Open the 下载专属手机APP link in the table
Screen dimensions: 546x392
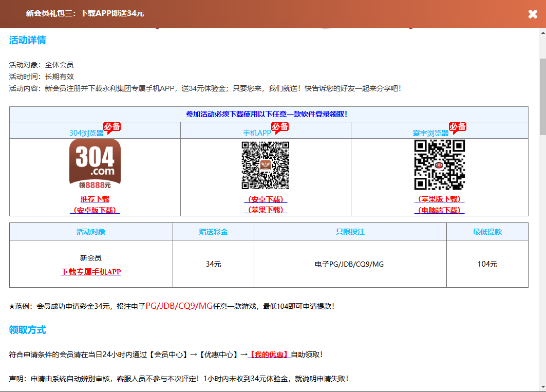(91, 272)
